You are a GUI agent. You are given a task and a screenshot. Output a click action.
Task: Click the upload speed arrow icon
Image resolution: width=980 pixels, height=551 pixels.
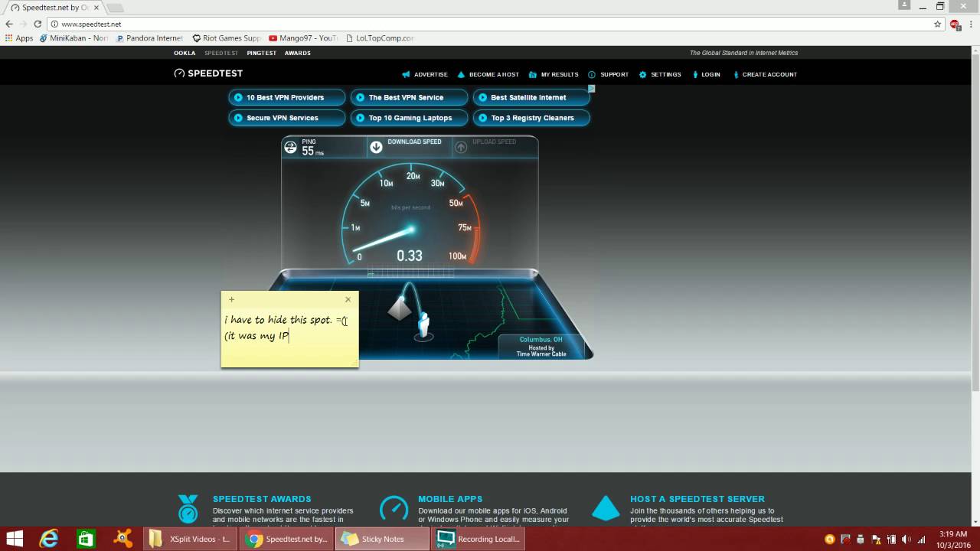click(x=461, y=147)
